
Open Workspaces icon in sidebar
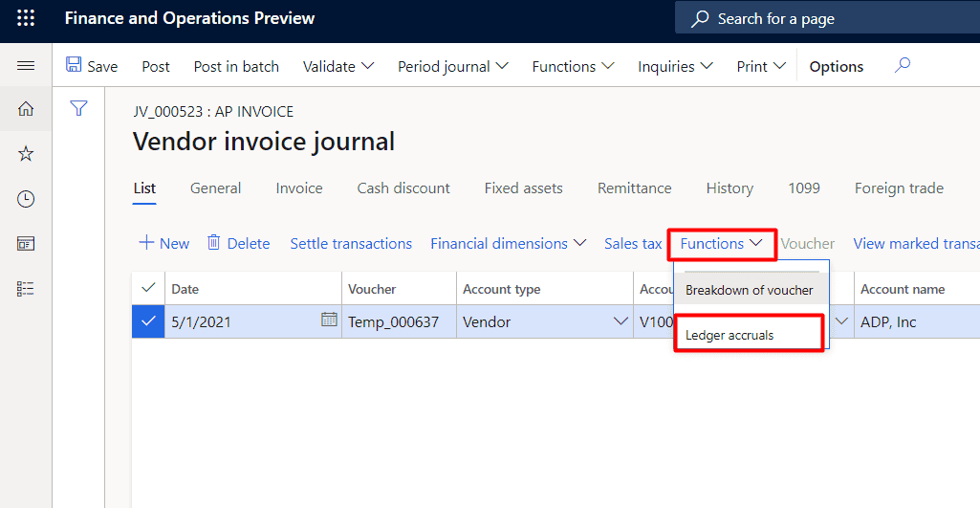click(x=26, y=244)
